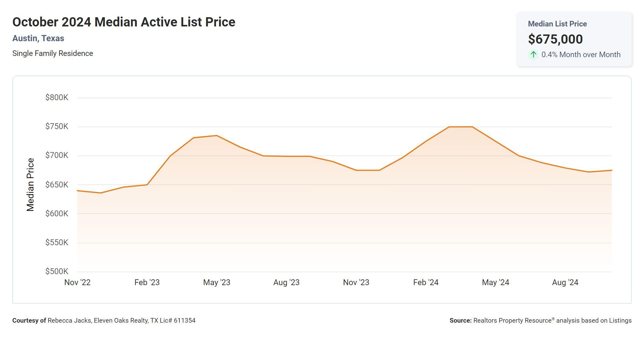Select the Feb '24 x-axis label
Screen dimensions: 644x338
click(426, 282)
